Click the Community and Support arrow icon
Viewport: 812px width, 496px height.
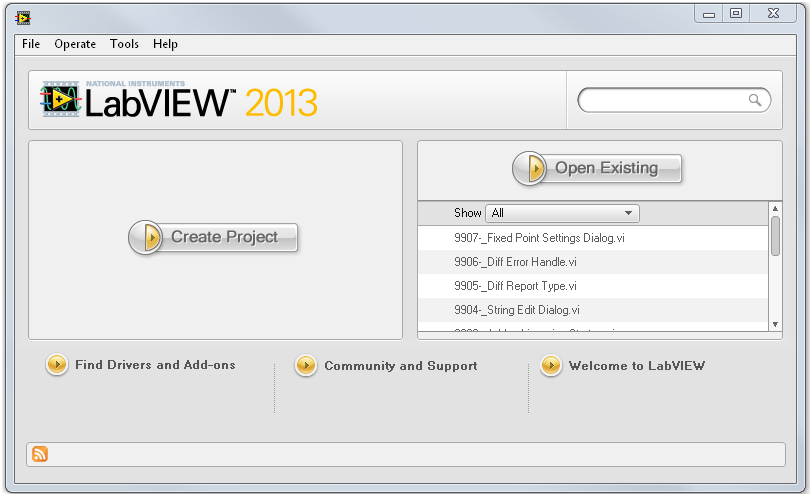(306, 366)
